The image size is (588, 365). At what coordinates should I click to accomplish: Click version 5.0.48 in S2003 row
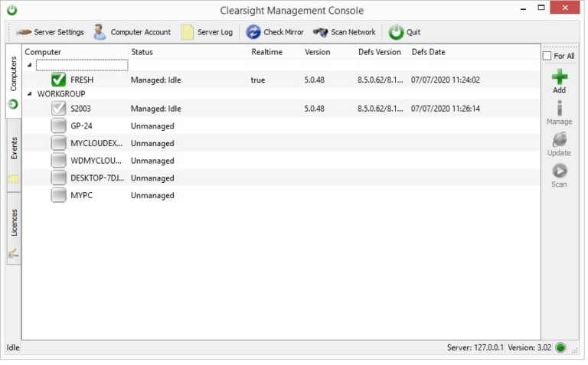tap(315, 109)
